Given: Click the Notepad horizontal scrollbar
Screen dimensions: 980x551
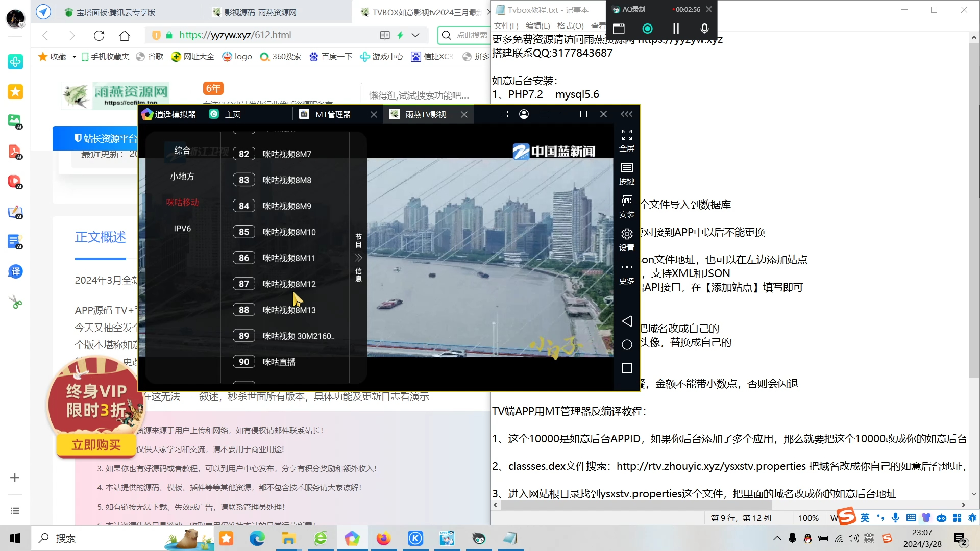Looking at the screenshot, I should click(x=636, y=505).
